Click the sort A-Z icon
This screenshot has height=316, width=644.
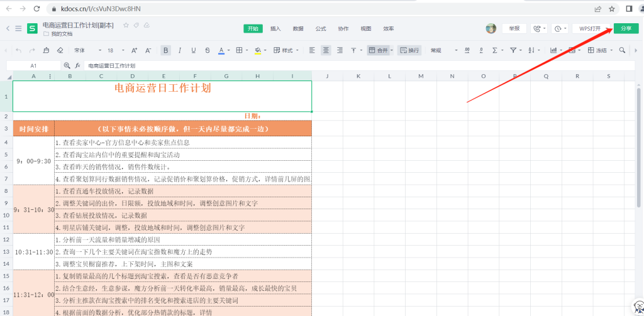pyautogui.click(x=531, y=50)
